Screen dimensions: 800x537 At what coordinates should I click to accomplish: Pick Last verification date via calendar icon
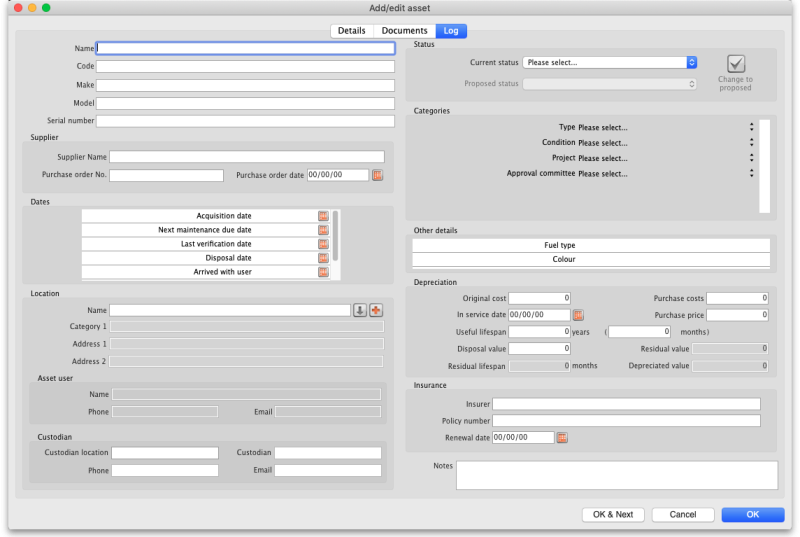[x=323, y=244]
